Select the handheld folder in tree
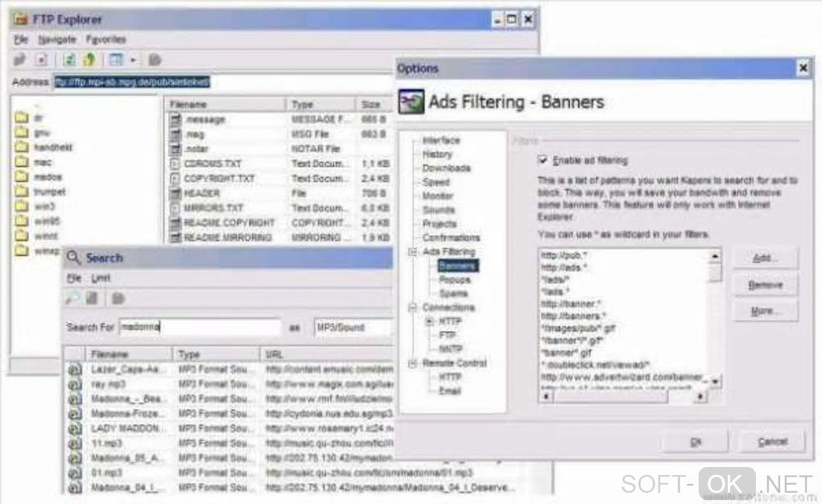Screen dimensions: 822x504 [53, 147]
